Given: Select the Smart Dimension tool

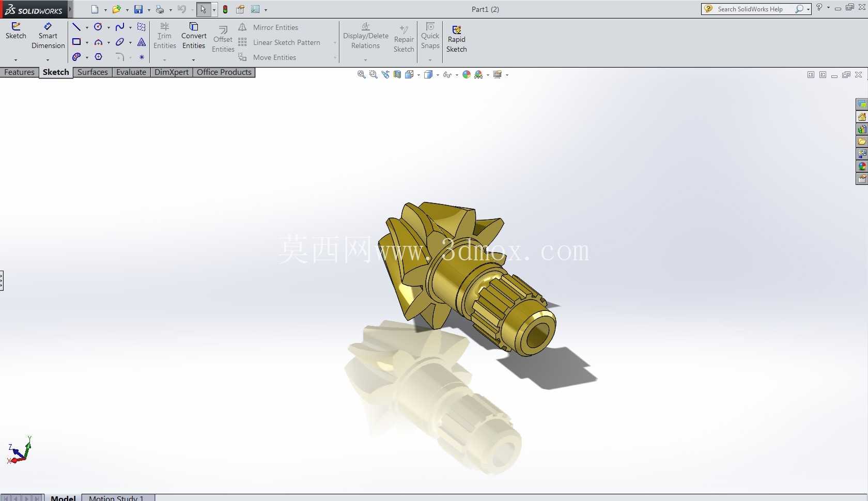Looking at the screenshot, I should 48,36.
